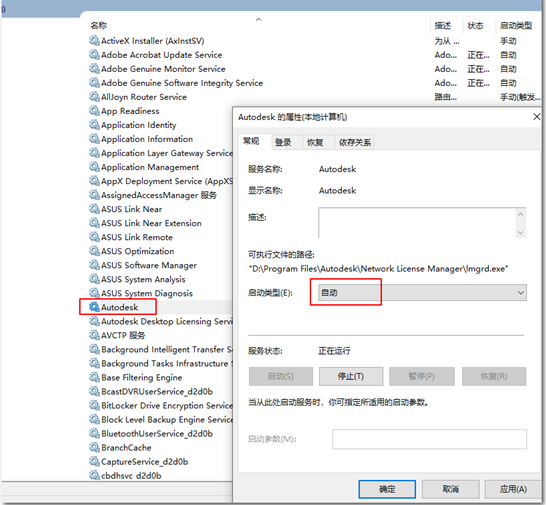Click the Base Filtering Engine gear icon

[x=94, y=377]
